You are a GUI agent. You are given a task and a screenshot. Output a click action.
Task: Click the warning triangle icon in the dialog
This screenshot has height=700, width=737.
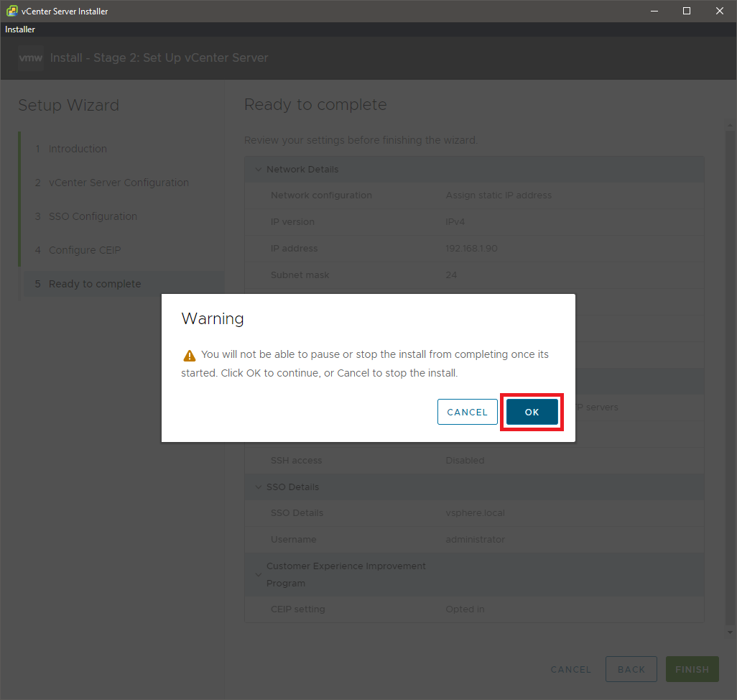[189, 356]
